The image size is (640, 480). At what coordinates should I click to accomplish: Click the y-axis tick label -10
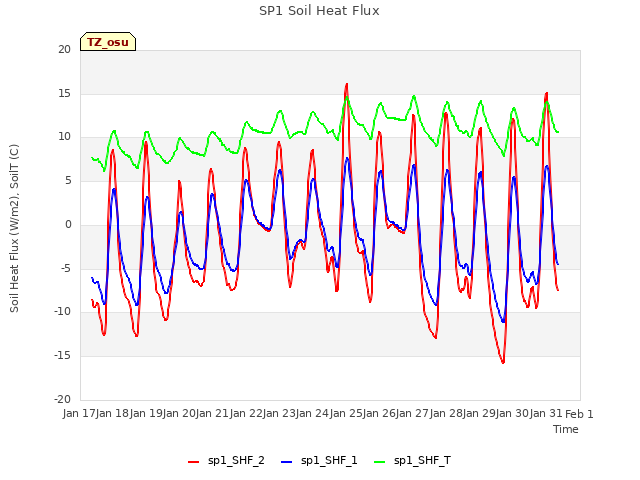(x=62, y=312)
